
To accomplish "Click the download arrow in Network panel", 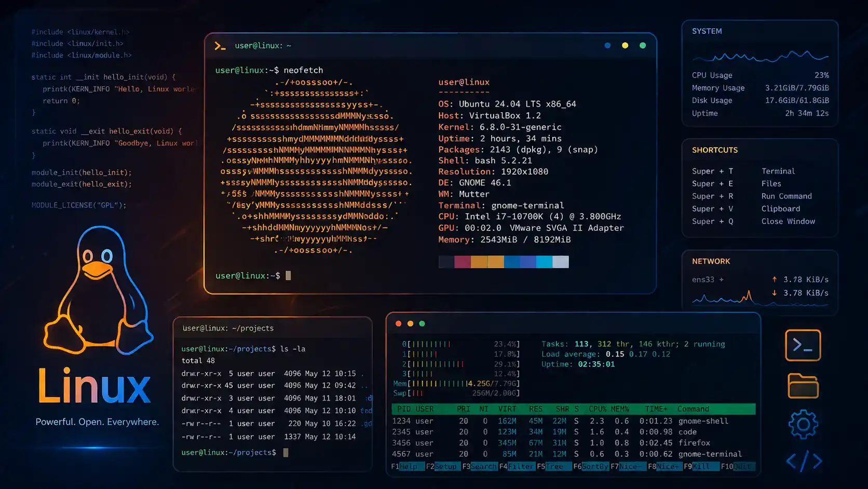I will 775,293.
